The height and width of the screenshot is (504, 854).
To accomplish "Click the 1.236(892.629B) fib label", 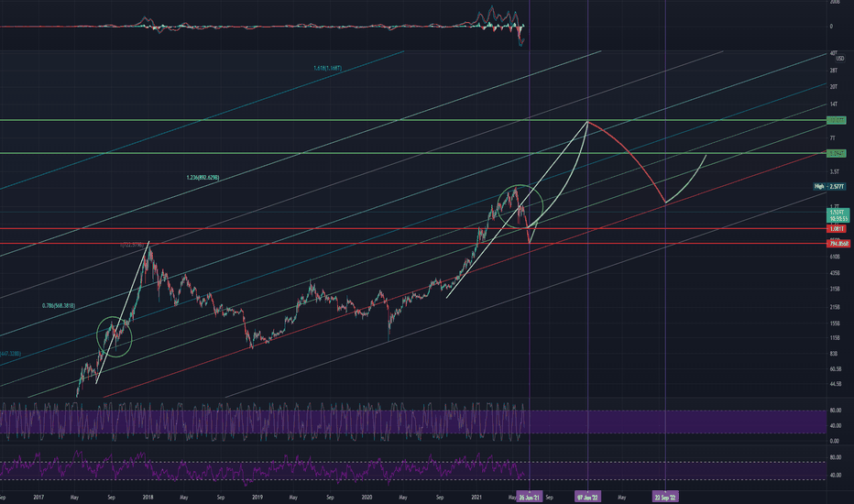I will 203,178.
